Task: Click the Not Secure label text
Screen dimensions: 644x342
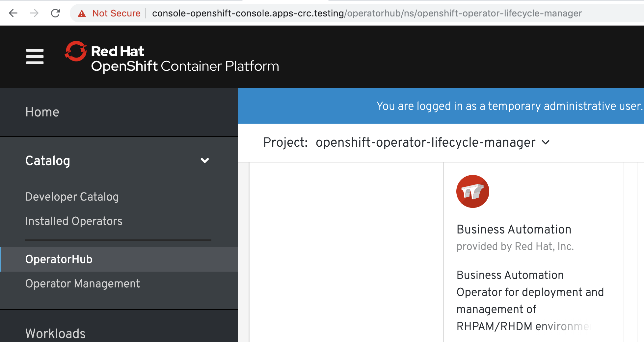Action: point(116,13)
